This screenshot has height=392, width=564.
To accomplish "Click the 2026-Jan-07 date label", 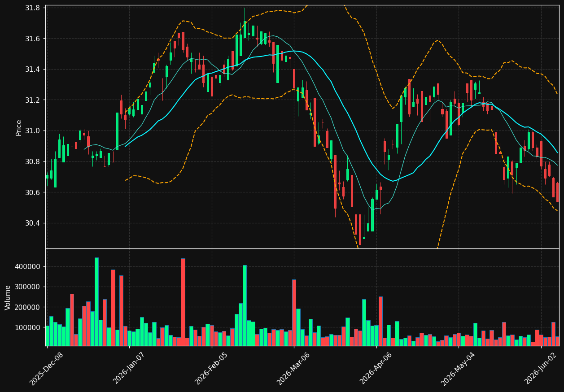I will point(129,369).
